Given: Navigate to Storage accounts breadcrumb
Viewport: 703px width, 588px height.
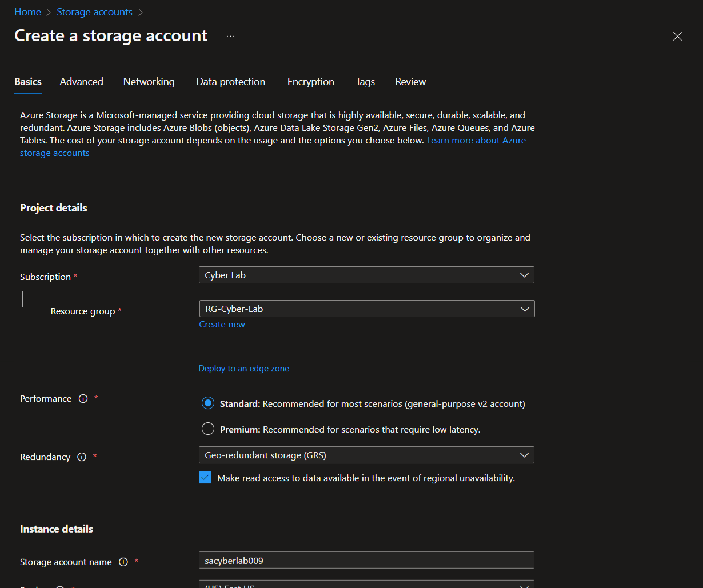Looking at the screenshot, I should tap(94, 12).
